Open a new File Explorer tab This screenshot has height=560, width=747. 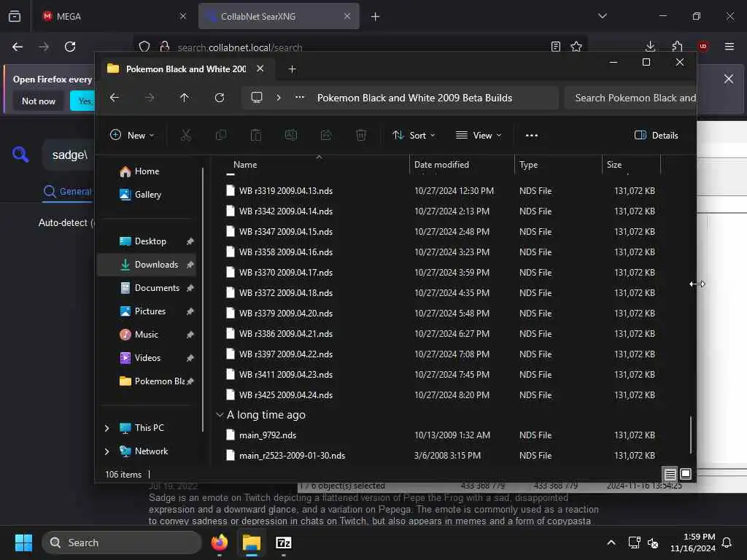293,69
